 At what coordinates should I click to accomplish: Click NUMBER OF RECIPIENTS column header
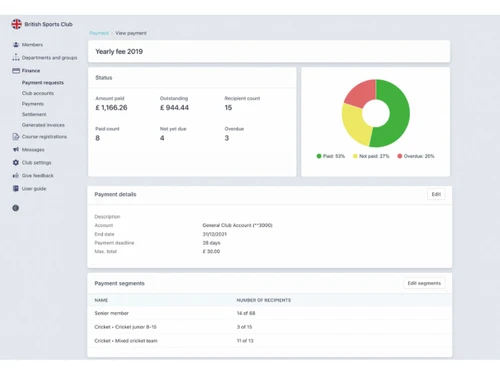pos(264,300)
